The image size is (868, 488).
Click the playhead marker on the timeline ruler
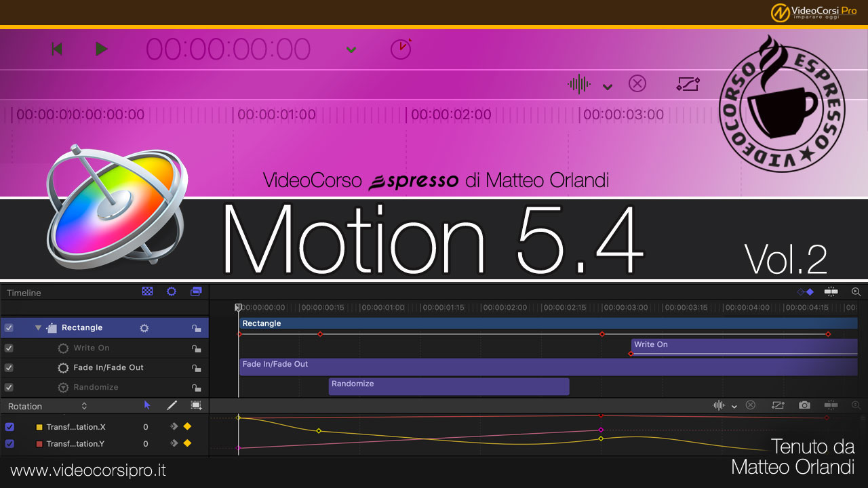pyautogui.click(x=238, y=308)
